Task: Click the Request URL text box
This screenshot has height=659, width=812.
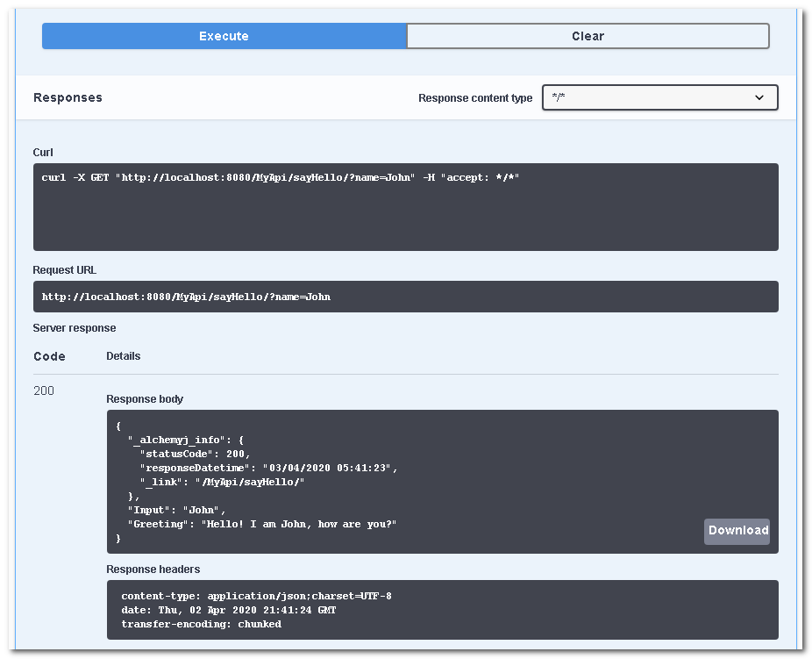Action: point(405,297)
